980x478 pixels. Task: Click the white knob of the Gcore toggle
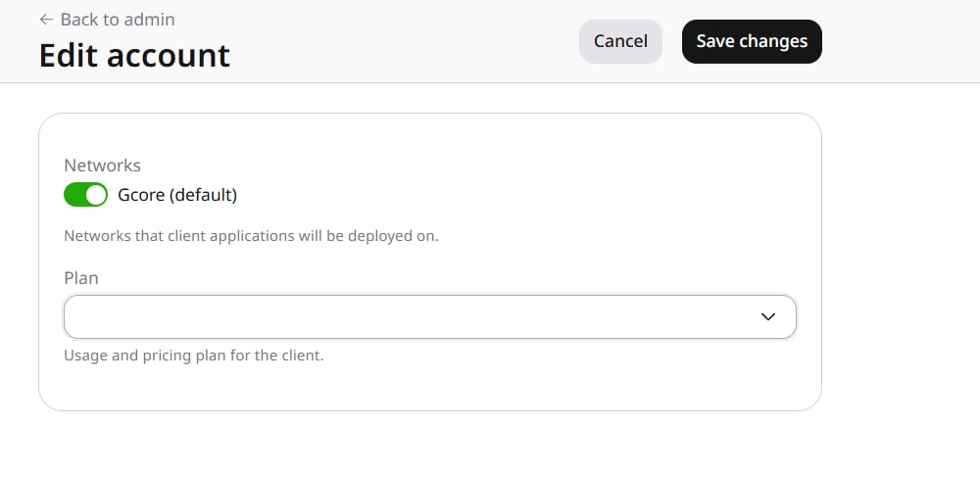(x=96, y=195)
